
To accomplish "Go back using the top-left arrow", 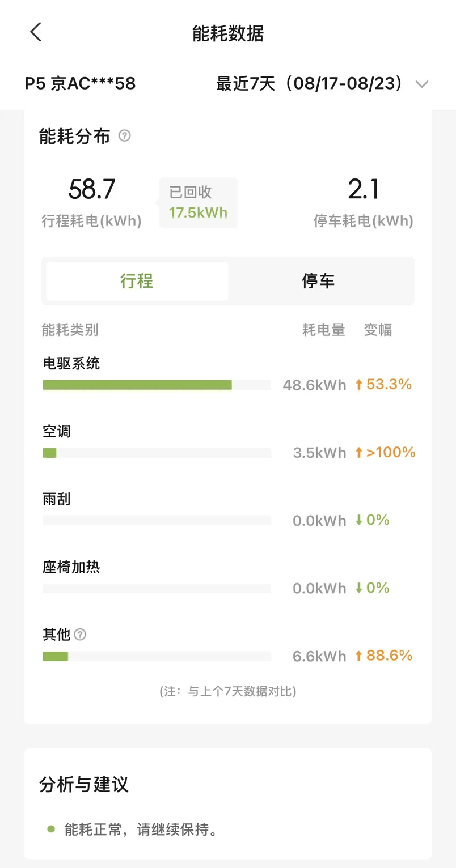I will pos(36,32).
